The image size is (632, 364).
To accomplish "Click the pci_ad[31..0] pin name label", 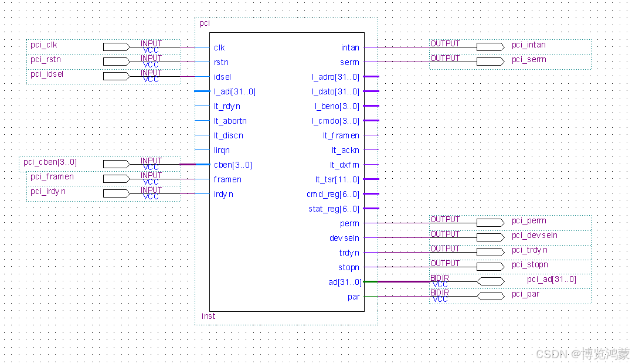I will point(551,280).
